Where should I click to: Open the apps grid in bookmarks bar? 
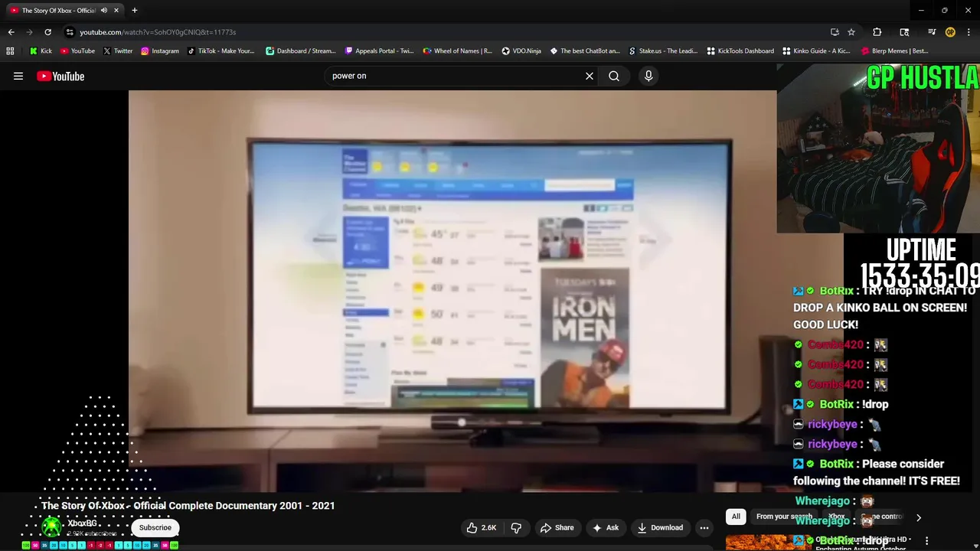(x=10, y=51)
